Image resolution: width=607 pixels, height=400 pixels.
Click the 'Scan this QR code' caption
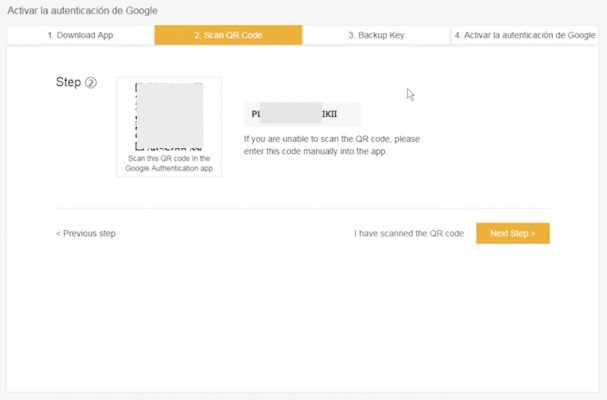coord(169,159)
